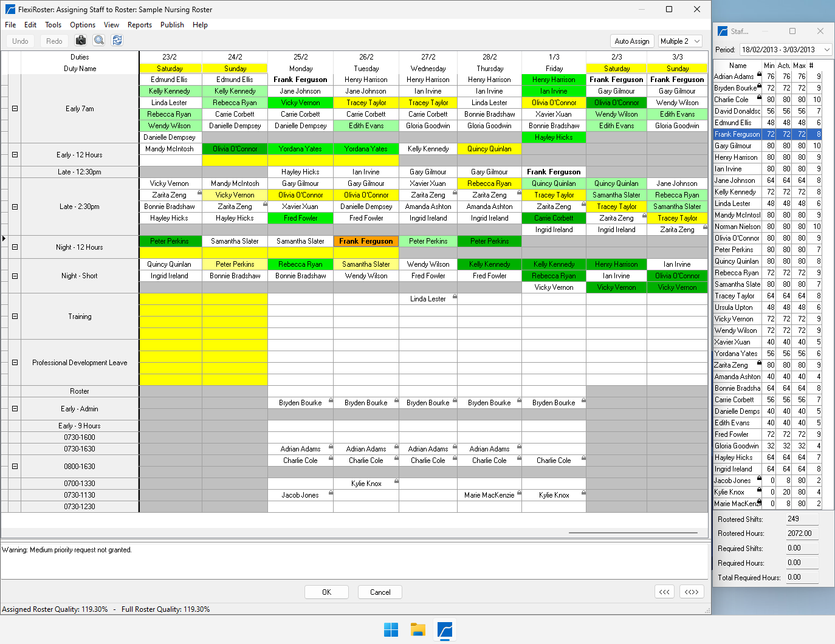Select the orange Frank Ferguson shift cell
835x644 pixels.
366,241
